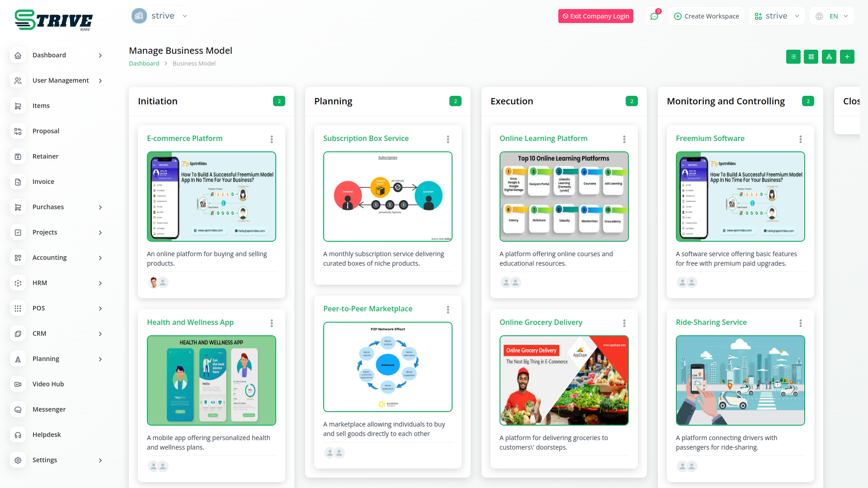Click the Subscription Box Service thumbnail image
This screenshot has width=868, height=488.
(387, 197)
